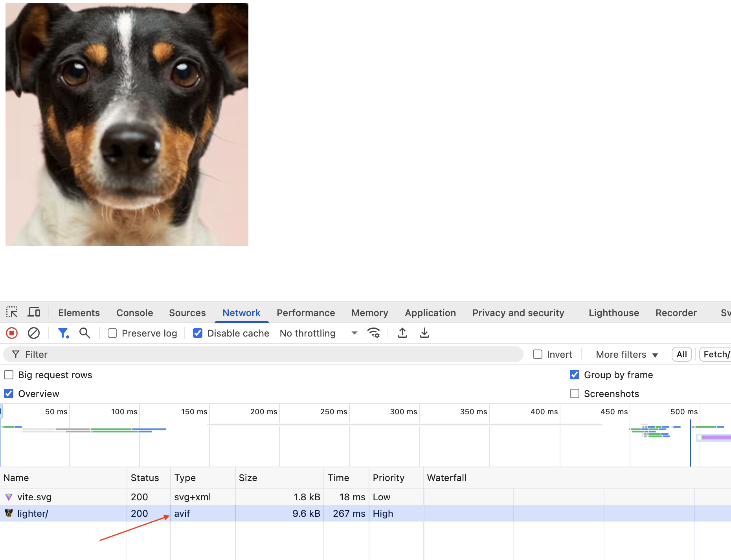This screenshot has height=560, width=731.
Task: Stop recording network log
Action: (11, 333)
